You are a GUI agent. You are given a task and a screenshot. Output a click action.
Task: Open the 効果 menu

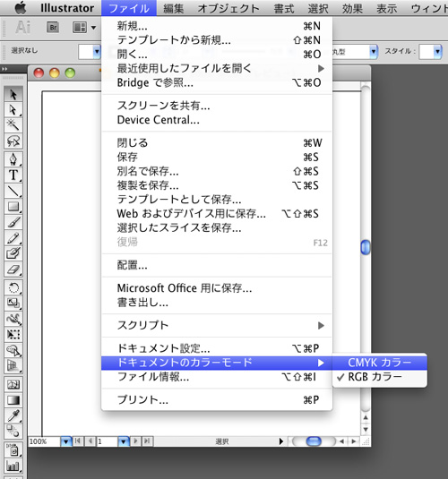352,8
